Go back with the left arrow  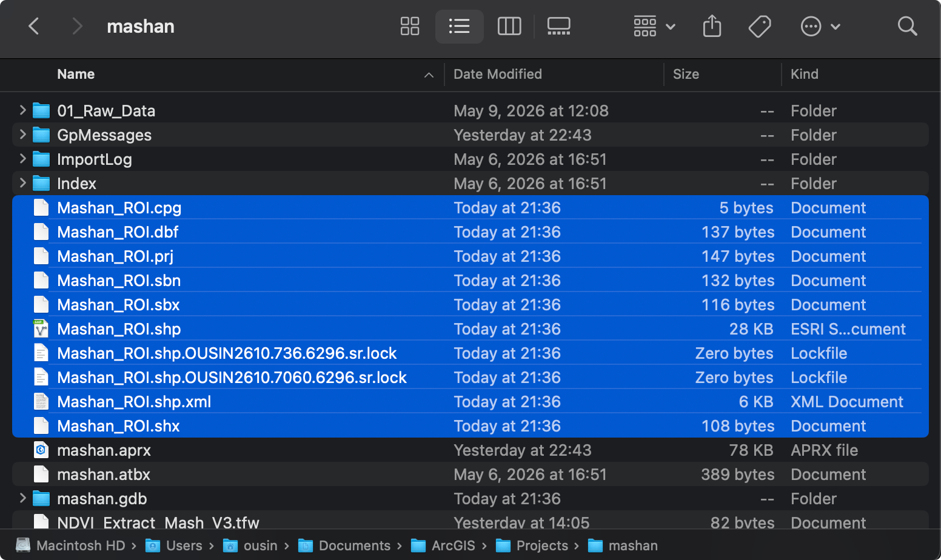(x=34, y=26)
